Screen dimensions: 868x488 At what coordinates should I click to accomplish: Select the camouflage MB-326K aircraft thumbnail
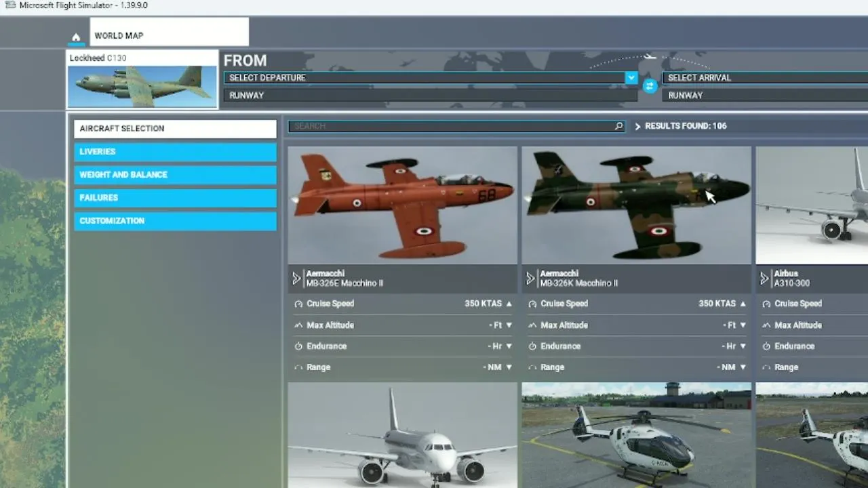(x=637, y=205)
